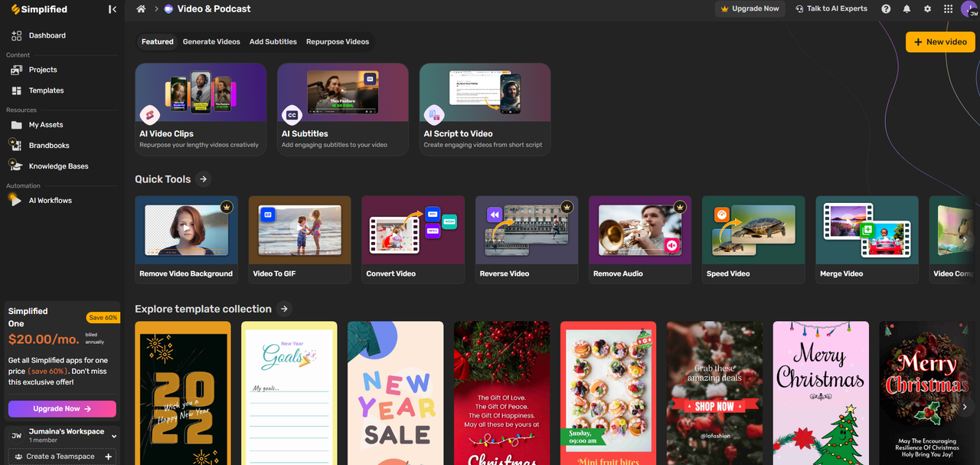Open the settings gear icon
Screen dimensions: 980x465
point(927,9)
